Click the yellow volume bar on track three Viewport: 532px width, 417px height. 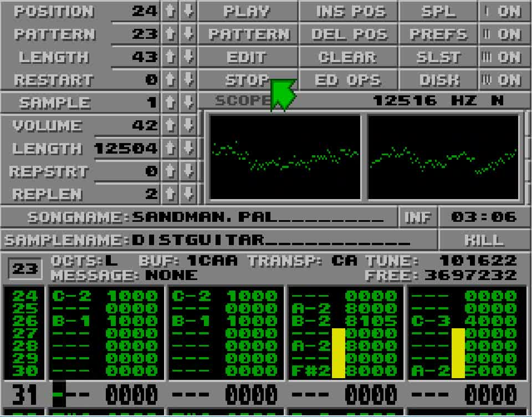click(338, 353)
